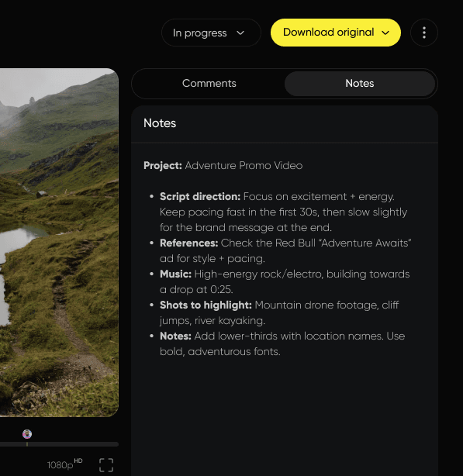463x476 pixels.
Task: Click 'Adventure Promo Video' project name
Action: click(244, 165)
